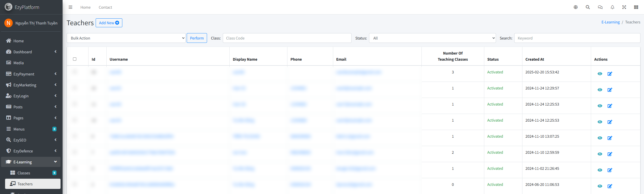View teacher created 2024-11-02 21:26:45
644x194 pixels.
[600, 170]
